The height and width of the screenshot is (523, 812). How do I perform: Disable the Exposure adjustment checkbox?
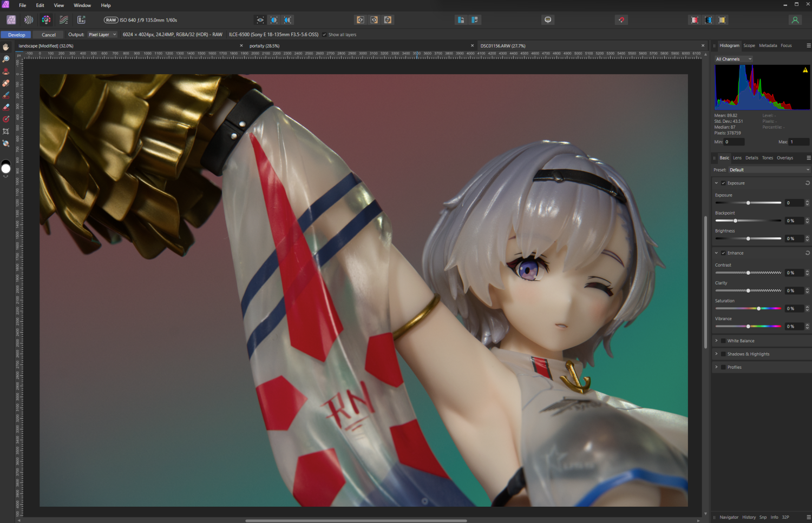tap(723, 183)
